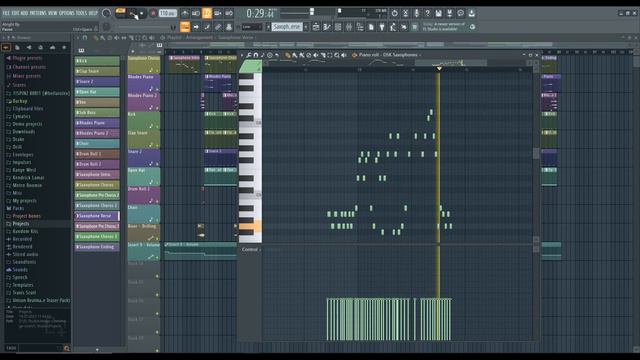Screen dimensions: 640x360
Task: Select the Kick pattern in picker
Action: click(x=97, y=61)
